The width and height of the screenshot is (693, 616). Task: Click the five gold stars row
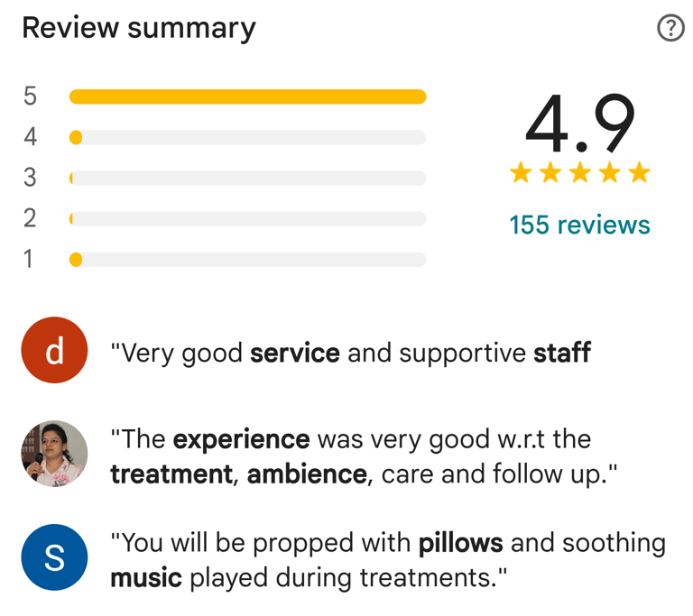coord(580,172)
